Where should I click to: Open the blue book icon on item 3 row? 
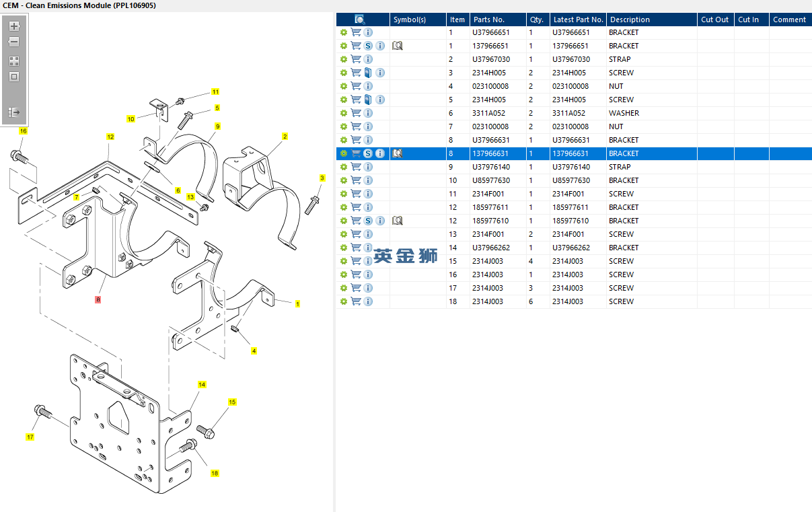click(368, 73)
